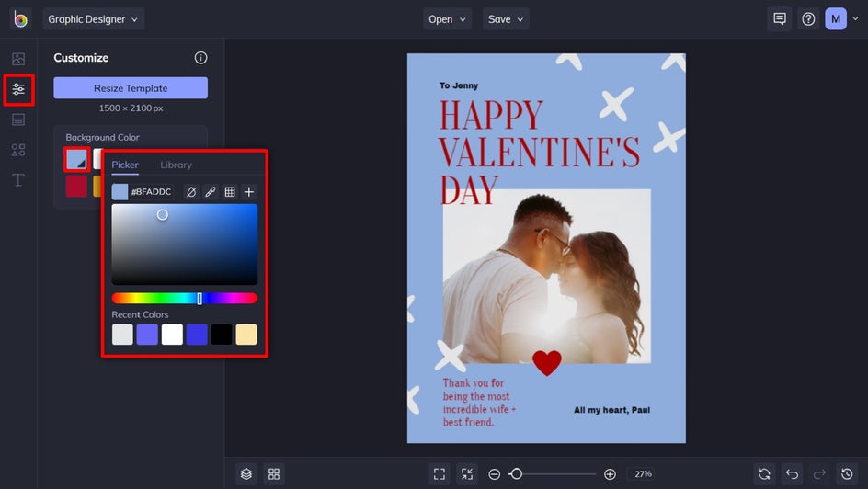Open the feedback message icon

pos(780,18)
